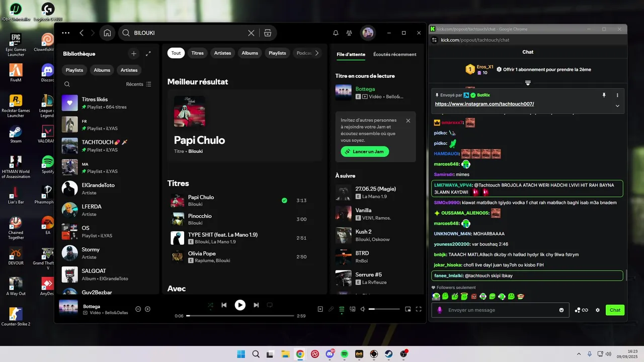Adjust the Spotify volume slider
Image resolution: width=644 pixels, height=362 pixels.
(385, 309)
